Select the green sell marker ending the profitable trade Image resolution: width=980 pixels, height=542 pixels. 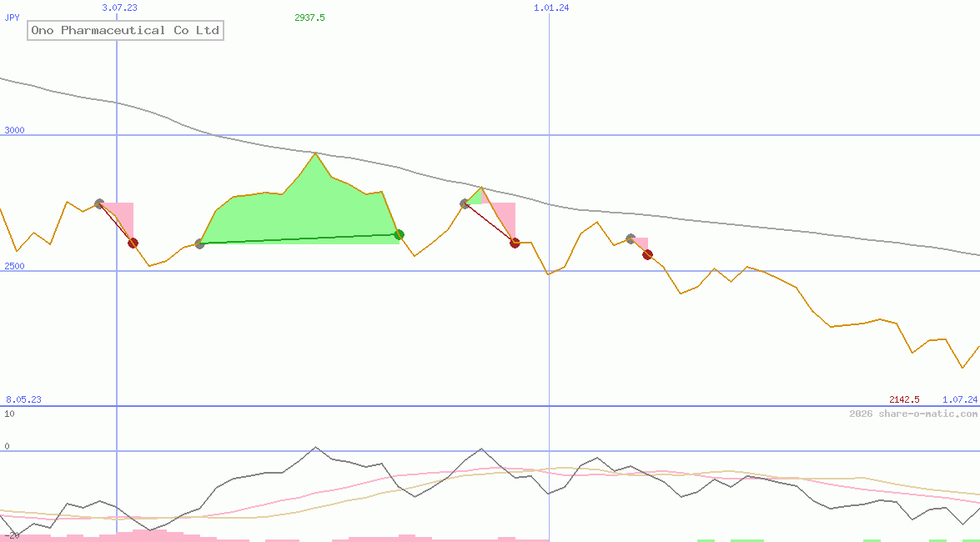[x=400, y=234]
